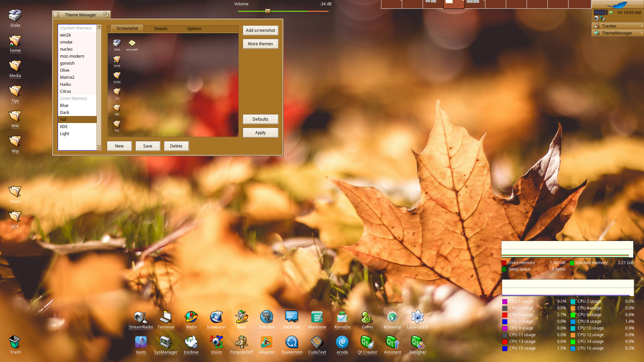Click theme list scroll-down arrow

(99, 148)
